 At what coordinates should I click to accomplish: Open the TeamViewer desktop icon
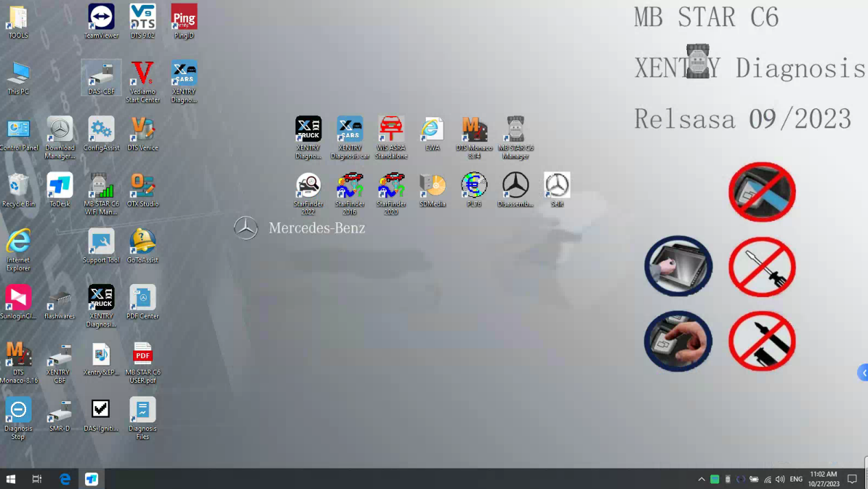(x=101, y=18)
